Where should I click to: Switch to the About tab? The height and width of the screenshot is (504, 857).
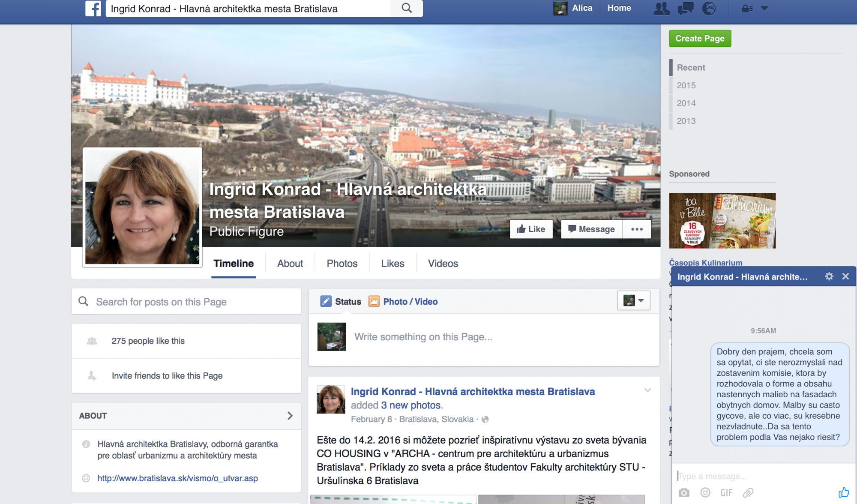(x=290, y=264)
